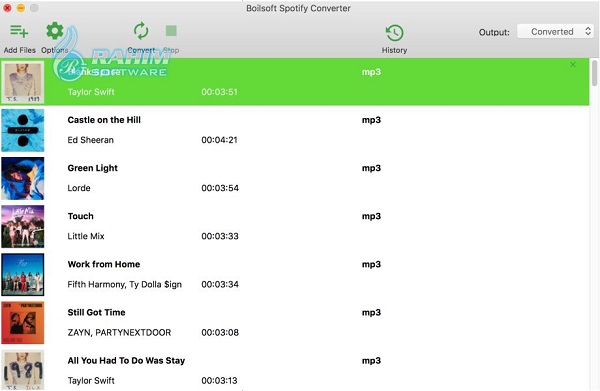Click the mp3 format in the Touch row

tap(371, 217)
